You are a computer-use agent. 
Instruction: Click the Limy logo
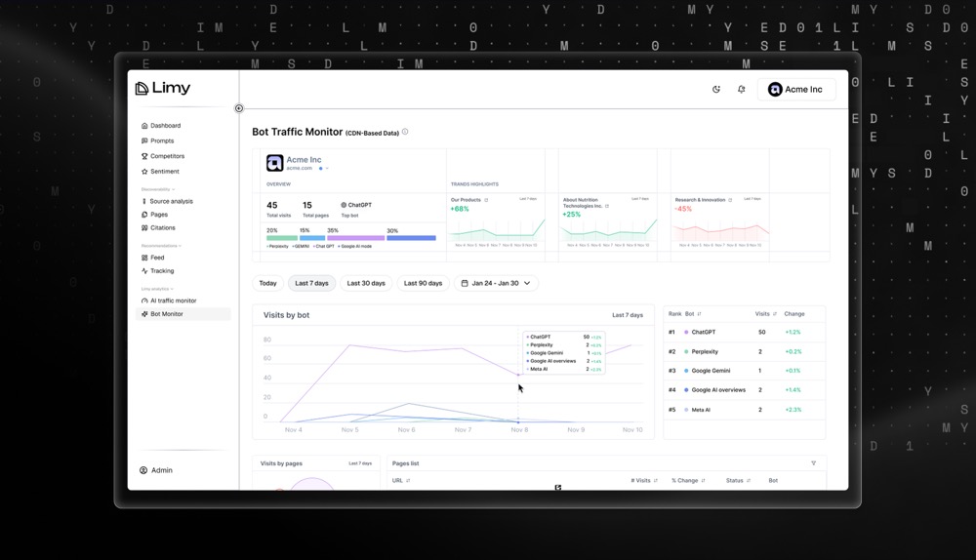click(x=163, y=89)
